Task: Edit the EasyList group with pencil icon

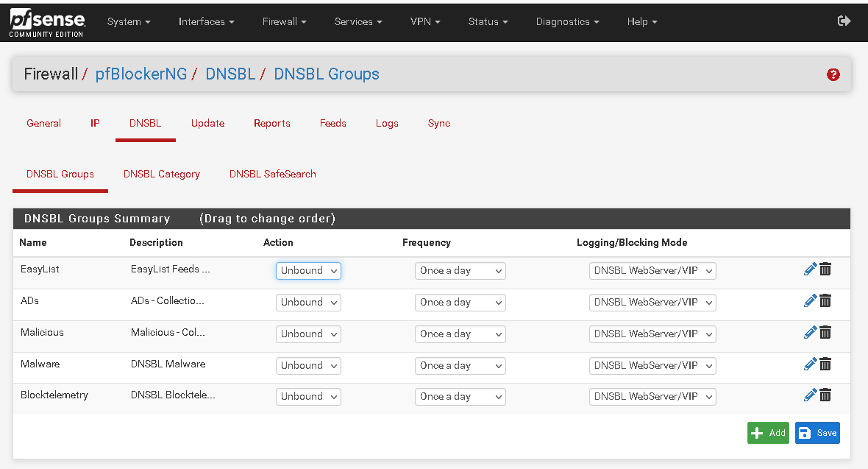Action: [x=810, y=269]
